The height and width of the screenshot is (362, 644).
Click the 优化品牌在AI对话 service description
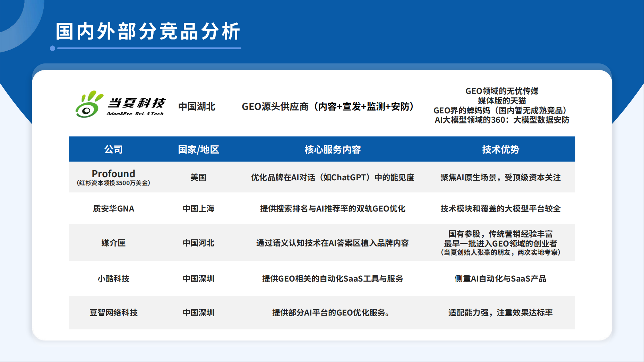point(332,178)
